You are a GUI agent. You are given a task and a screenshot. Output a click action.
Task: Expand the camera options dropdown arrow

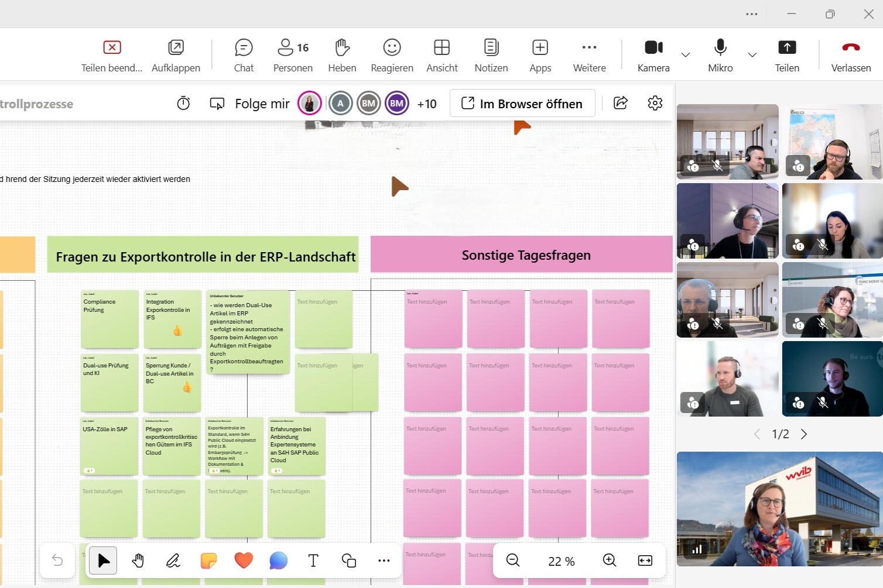(x=685, y=55)
